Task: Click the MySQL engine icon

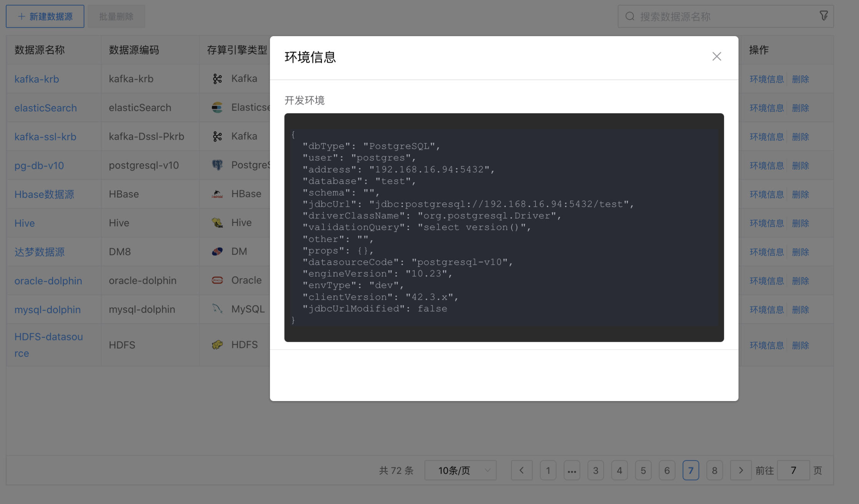Action: (x=217, y=309)
